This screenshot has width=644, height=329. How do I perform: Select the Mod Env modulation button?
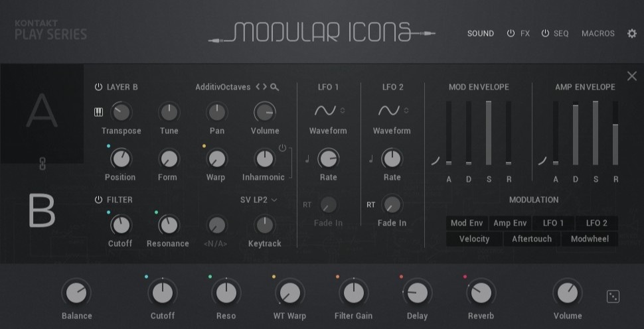467,223
